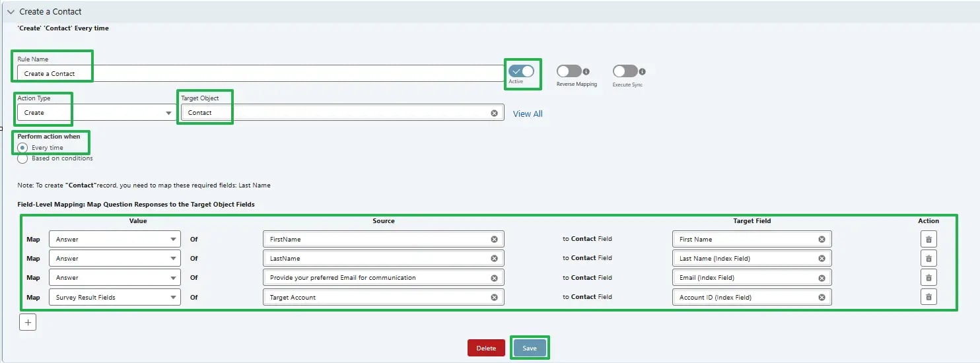
Task: Clear the Account ID target field
Action: pyautogui.click(x=822, y=297)
